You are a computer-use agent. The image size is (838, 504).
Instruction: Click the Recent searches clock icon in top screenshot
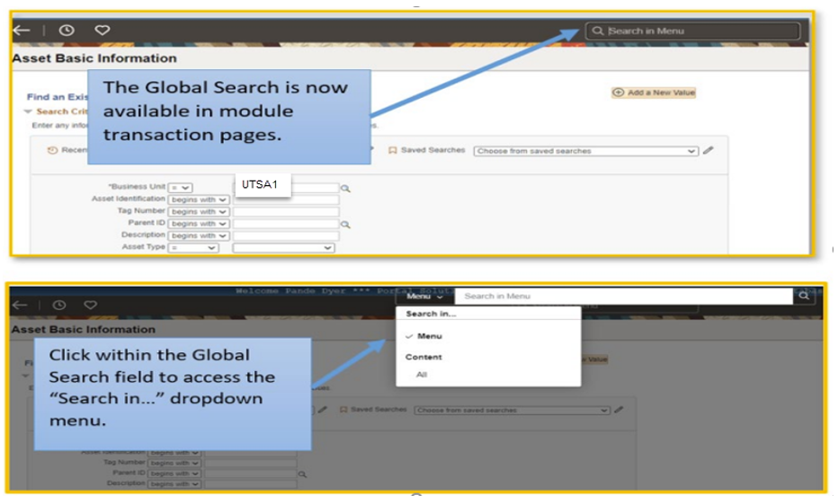pos(52,151)
